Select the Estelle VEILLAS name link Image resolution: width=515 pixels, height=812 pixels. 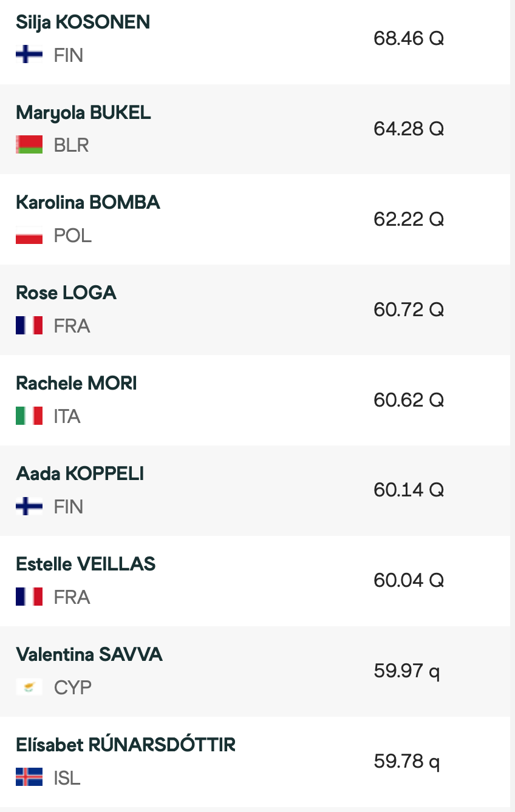pos(86,564)
